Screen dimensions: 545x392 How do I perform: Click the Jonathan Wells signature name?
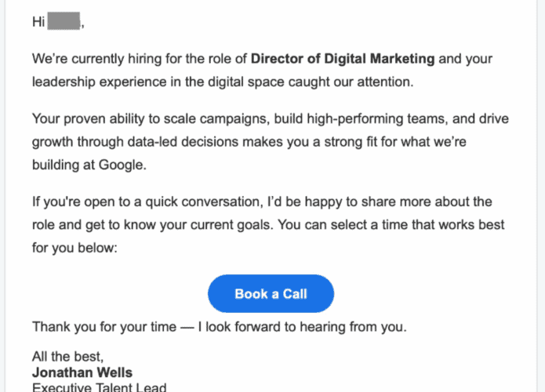[82, 372]
